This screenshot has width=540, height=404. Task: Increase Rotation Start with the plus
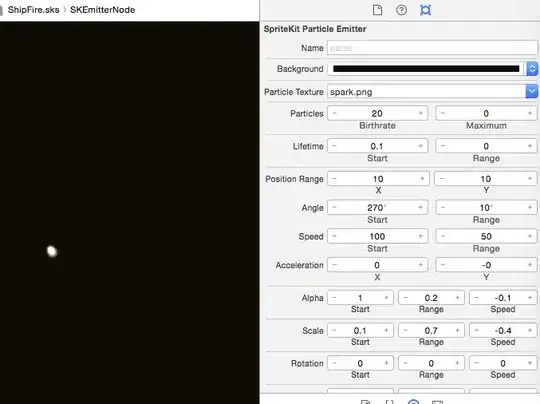coord(386,363)
